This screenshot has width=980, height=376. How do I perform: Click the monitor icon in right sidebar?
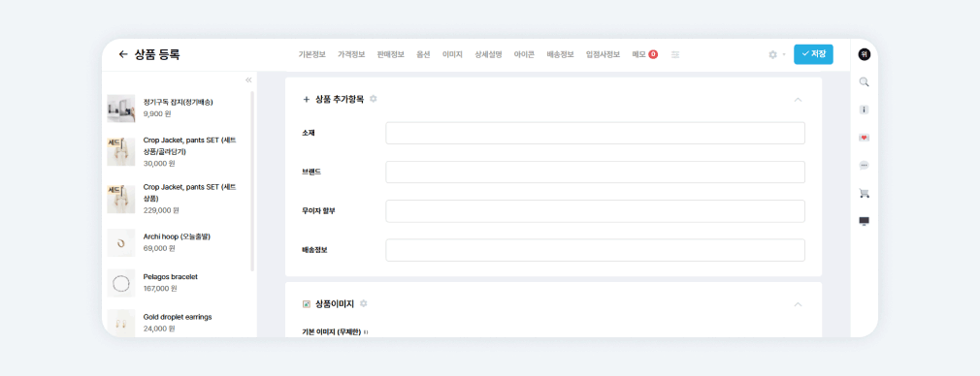click(865, 221)
